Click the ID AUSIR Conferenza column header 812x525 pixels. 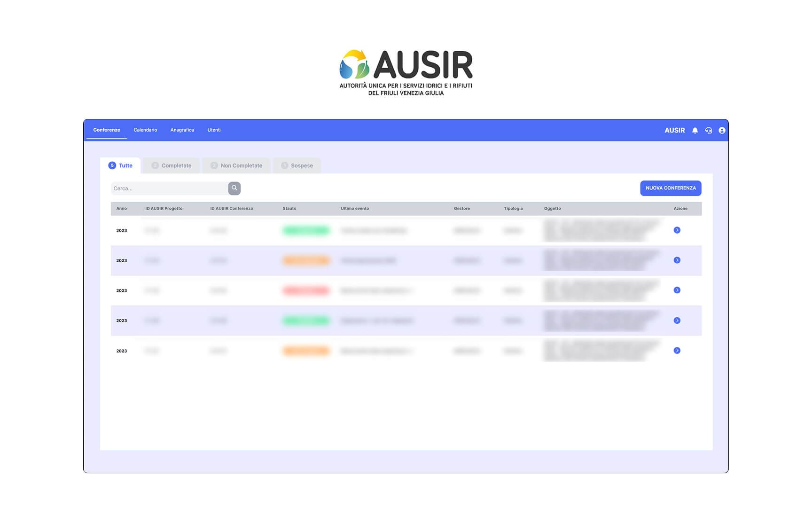click(232, 208)
